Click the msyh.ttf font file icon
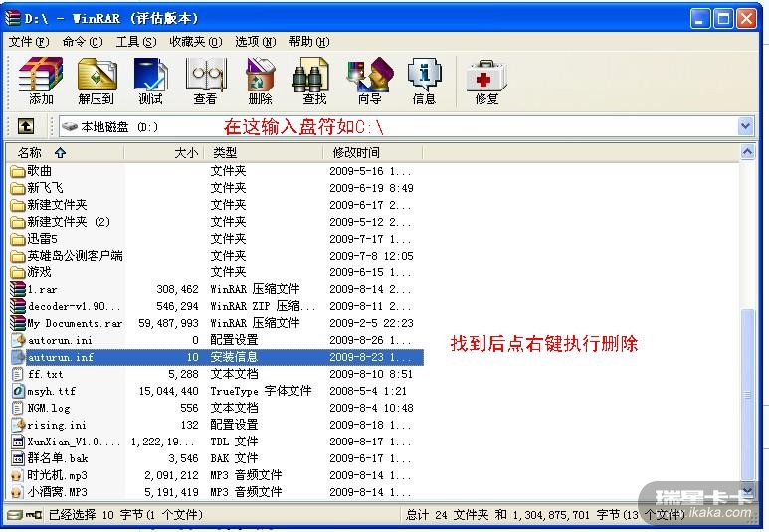769x532 pixels. point(18,391)
